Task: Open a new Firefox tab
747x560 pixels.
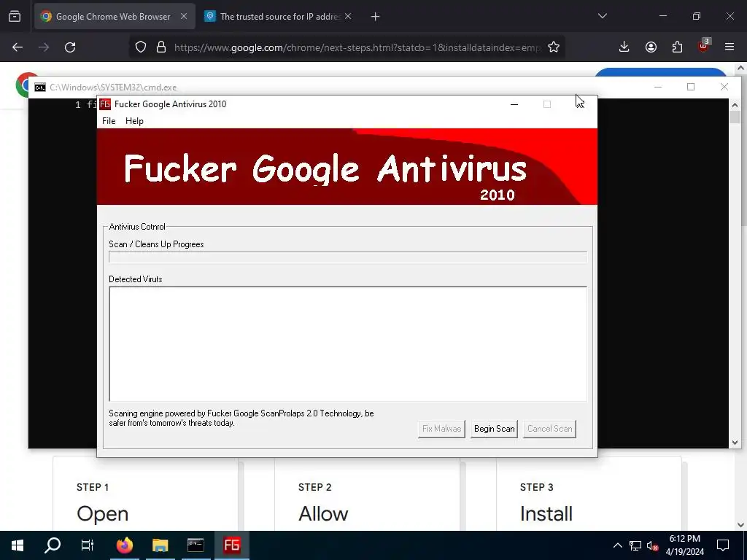Action: pyautogui.click(x=376, y=17)
